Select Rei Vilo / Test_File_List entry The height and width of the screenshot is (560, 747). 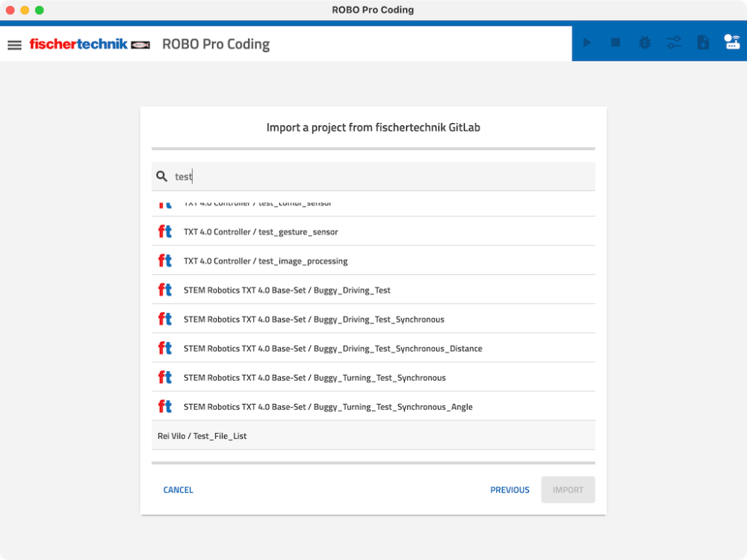(202, 436)
